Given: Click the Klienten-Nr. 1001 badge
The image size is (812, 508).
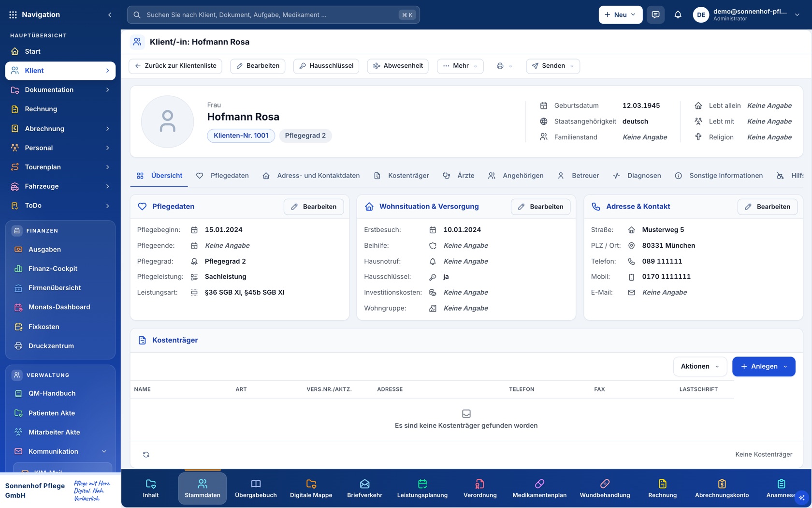Looking at the screenshot, I should (x=241, y=135).
